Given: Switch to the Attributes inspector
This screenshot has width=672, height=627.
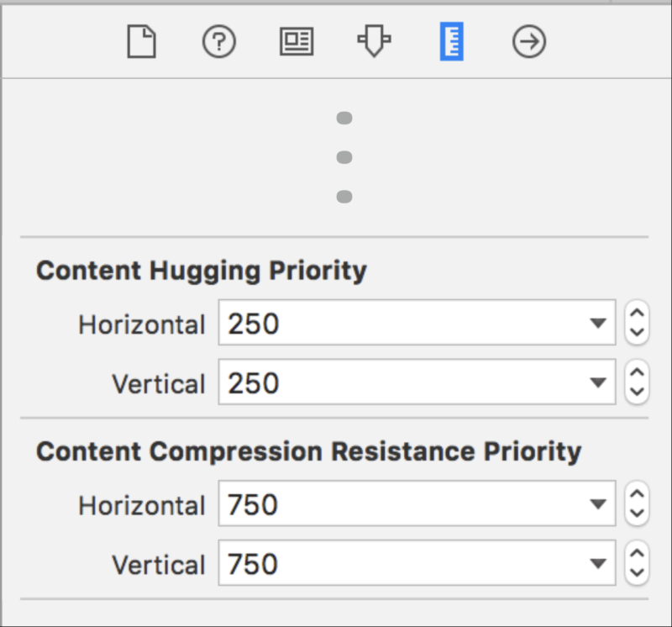Looking at the screenshot, I should coord(374,41).
